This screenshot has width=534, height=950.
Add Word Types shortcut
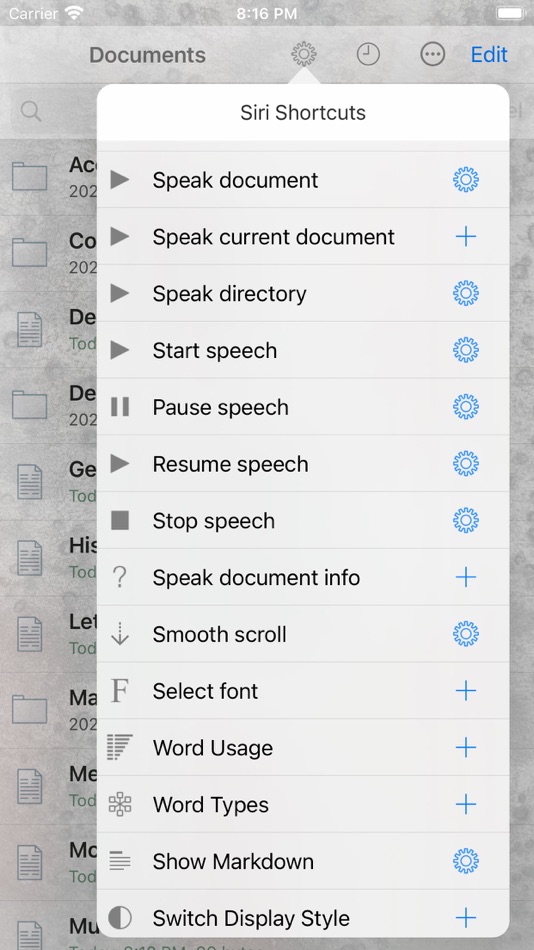[466, 805]
